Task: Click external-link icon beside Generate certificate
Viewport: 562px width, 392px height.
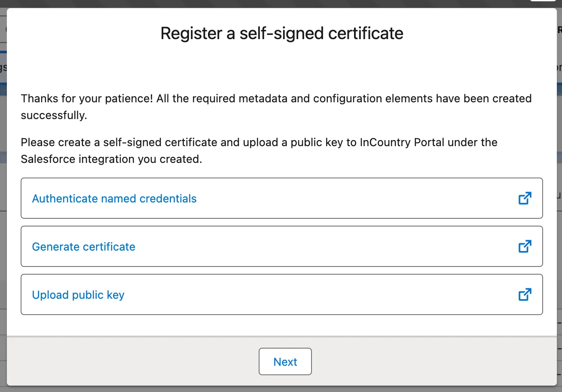Action: click(x=525, y=247)
